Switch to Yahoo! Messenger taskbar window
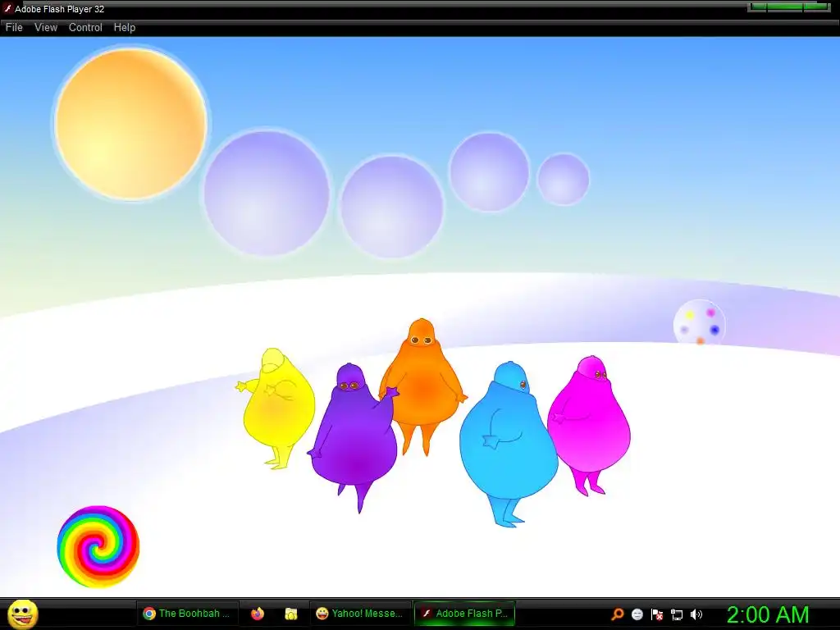Image resolution: width=840 pixels, height=630 pixels. [x=360, y=614]
